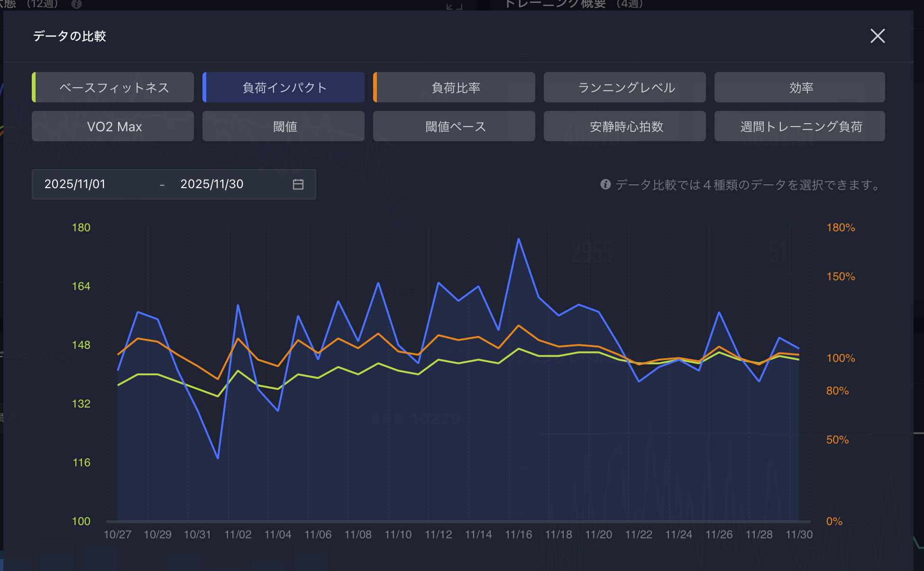Open the calendar date picker icon
The height and width of the screenshot is (571, 924).
pyautogui.click(x=298, y=184)
